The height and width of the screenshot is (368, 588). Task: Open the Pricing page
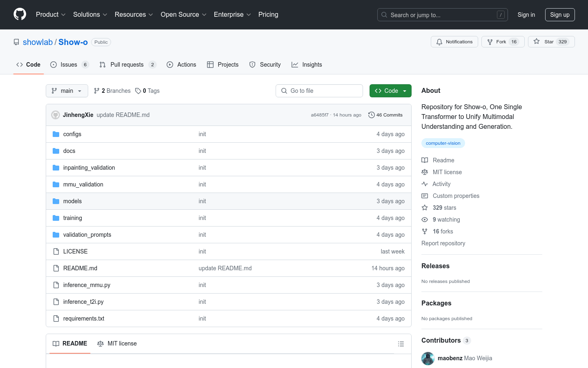(x=268, y=14)
